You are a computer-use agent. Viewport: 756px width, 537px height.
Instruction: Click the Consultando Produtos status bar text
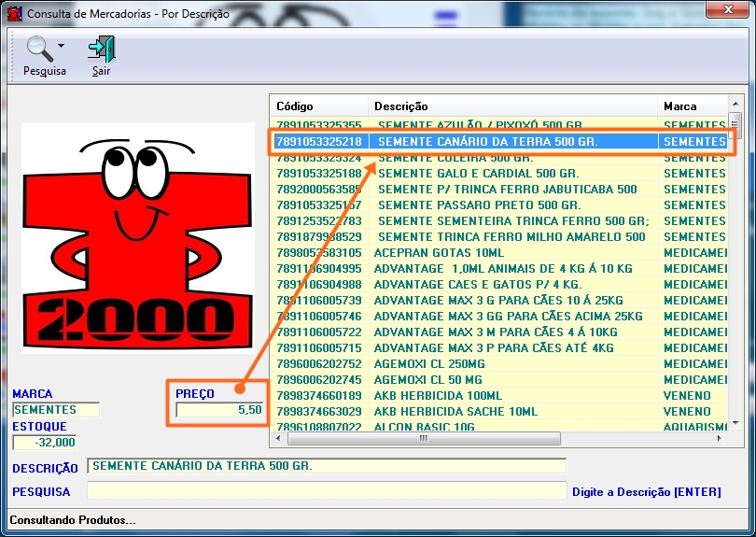tap(73, 519)
